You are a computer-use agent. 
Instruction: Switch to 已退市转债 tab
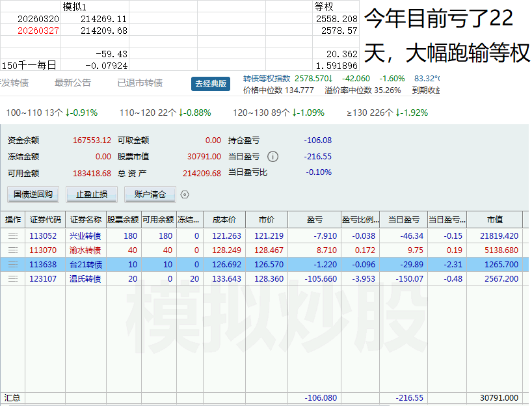140,83
